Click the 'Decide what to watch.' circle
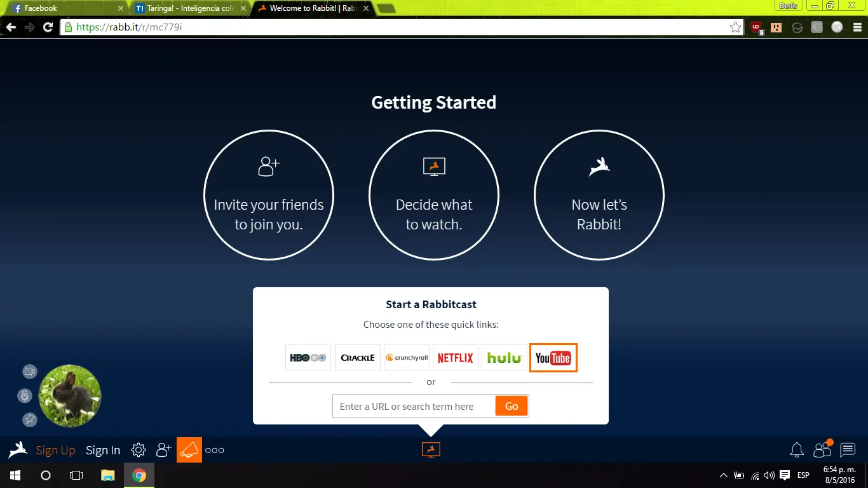868x488 pixels. click(434, 195)
